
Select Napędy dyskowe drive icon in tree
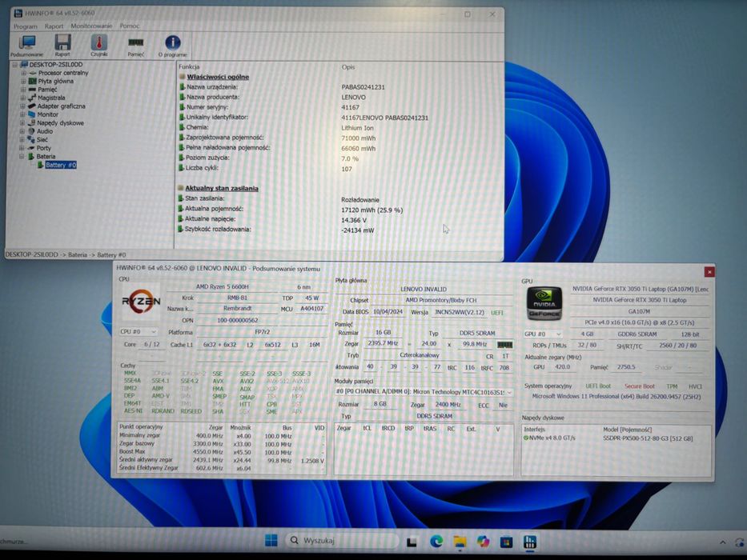tap(31, 123)
